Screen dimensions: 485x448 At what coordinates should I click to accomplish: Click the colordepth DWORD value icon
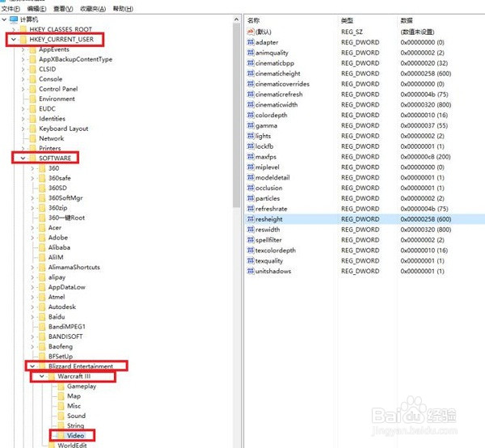click(251, 115)
